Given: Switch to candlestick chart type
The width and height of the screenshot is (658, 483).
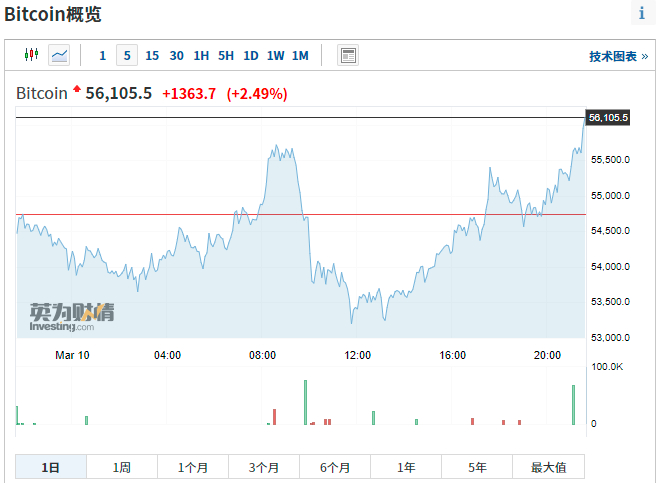Looking at the screenshot, I should [x=31, y=55].
